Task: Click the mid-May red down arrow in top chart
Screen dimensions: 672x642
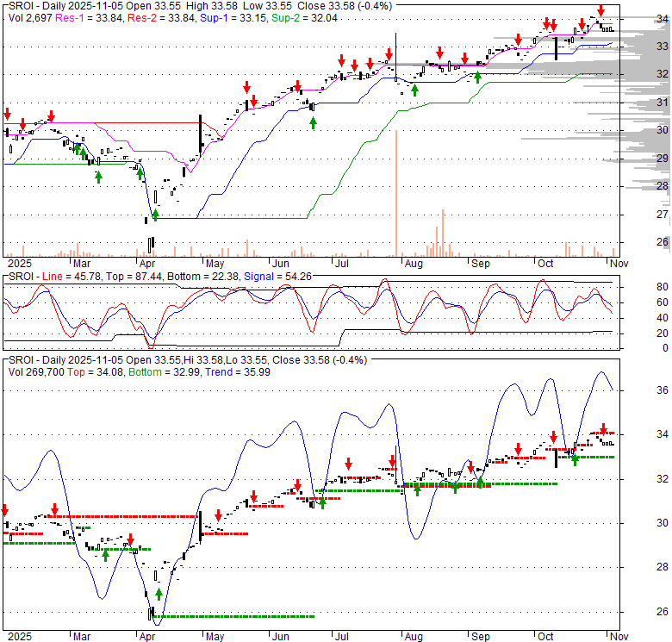Action: point(246,87)
